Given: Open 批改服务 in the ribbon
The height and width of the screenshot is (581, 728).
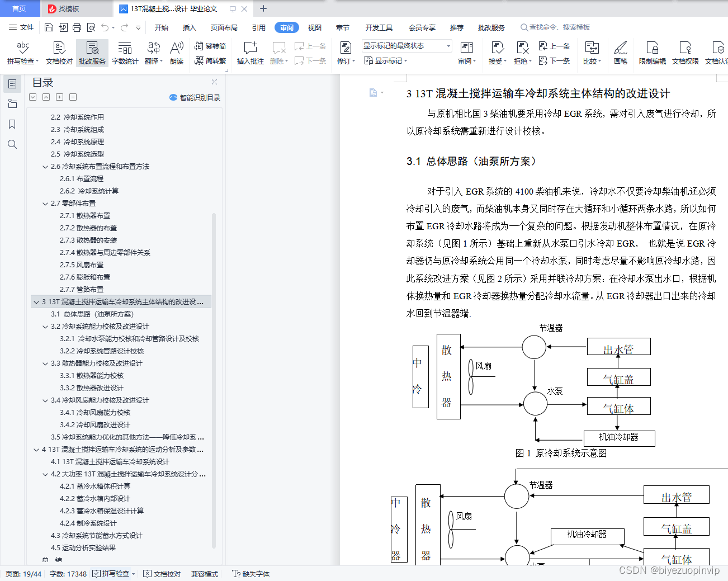Looking at the screenshot, I should pos(92,53).
